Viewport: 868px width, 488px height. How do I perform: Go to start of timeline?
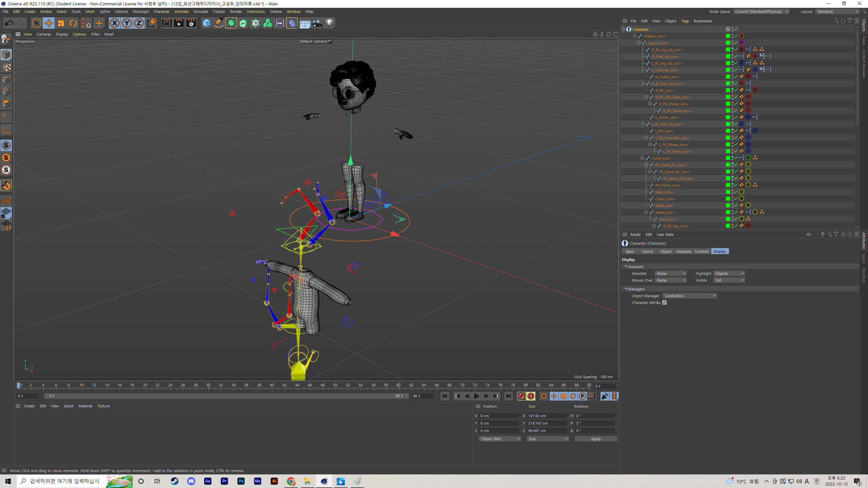[x=445, y=396]
